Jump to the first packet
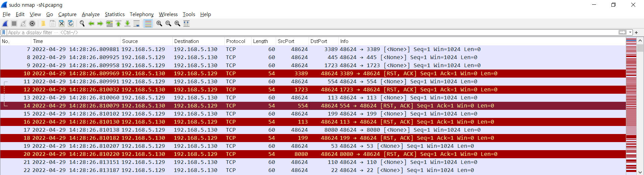Viewport: 644px width, 175px height. [x=118, y=24]
